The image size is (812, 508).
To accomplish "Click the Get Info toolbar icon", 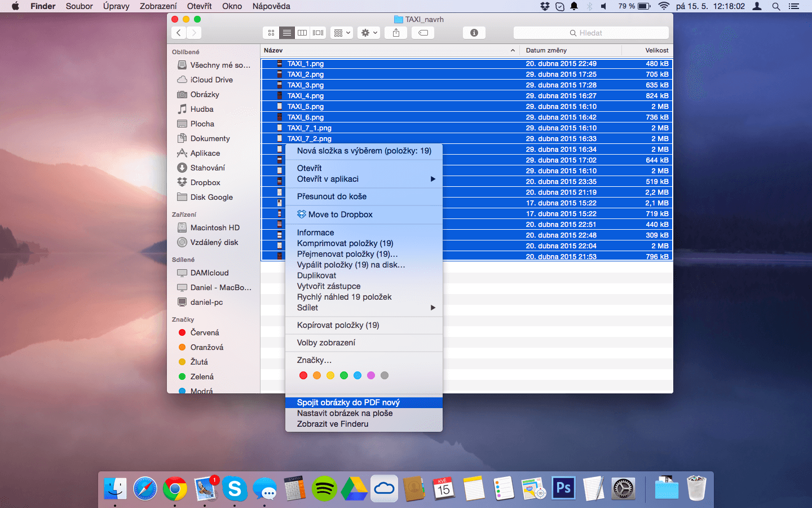I will point(474,33).
